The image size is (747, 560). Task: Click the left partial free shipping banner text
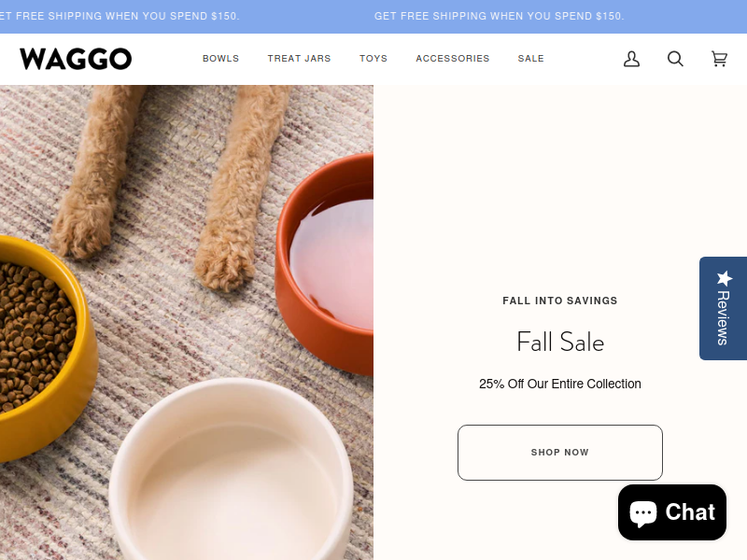tap(120, 16)
